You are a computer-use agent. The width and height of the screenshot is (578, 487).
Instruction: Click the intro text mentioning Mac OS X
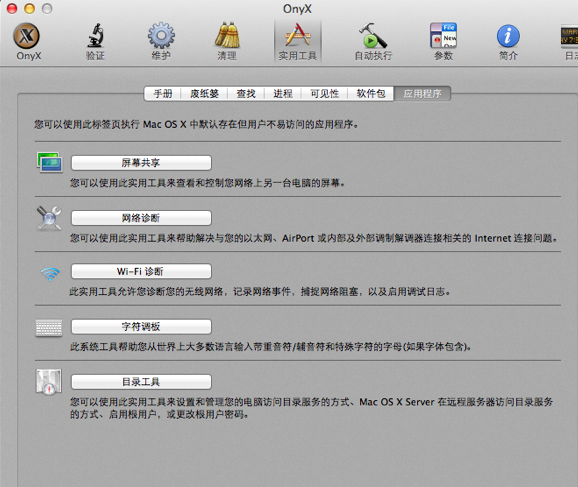point(196,125)
